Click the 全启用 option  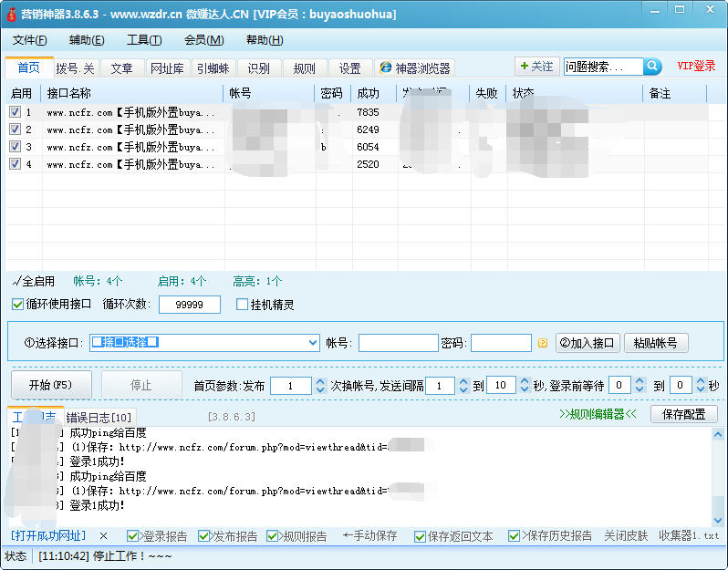point(34,281)
